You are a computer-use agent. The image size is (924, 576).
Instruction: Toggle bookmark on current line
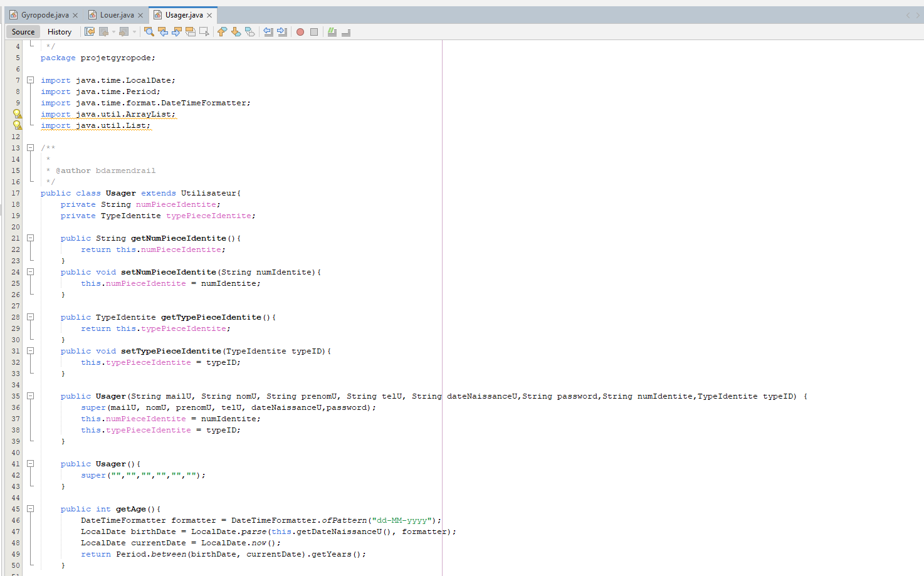249,32
